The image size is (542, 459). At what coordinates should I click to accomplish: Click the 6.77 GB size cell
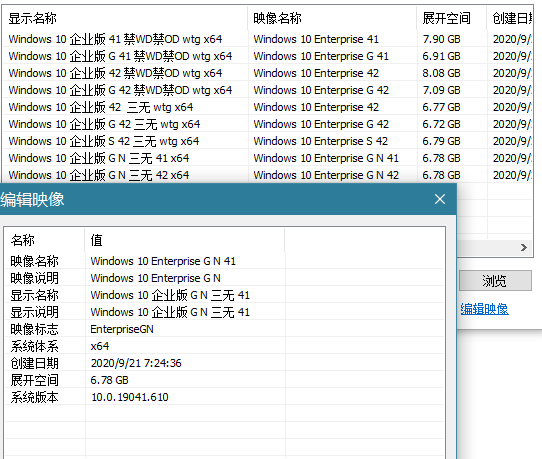pos(441,107)
